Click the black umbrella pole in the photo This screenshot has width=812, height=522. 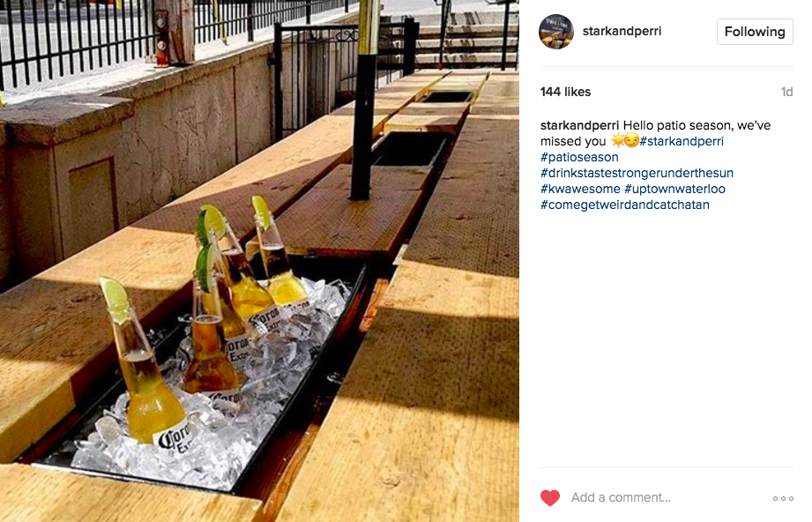pos(365,101)
